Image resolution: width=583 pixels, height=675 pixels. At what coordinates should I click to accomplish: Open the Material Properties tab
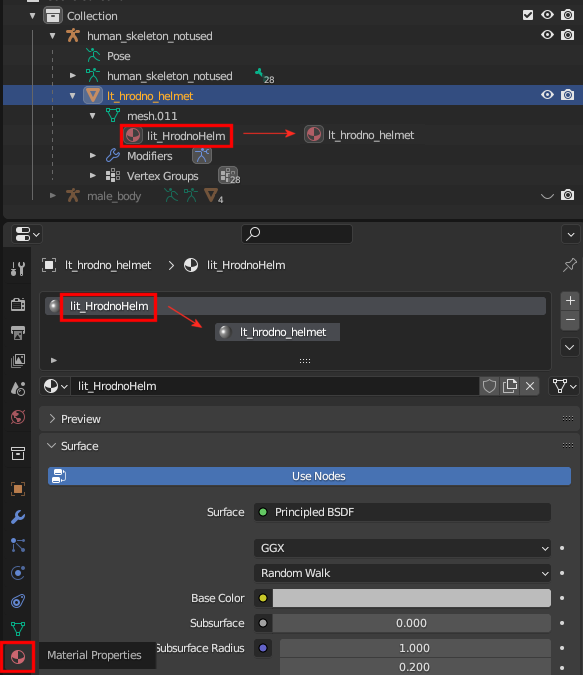point(18,657)
